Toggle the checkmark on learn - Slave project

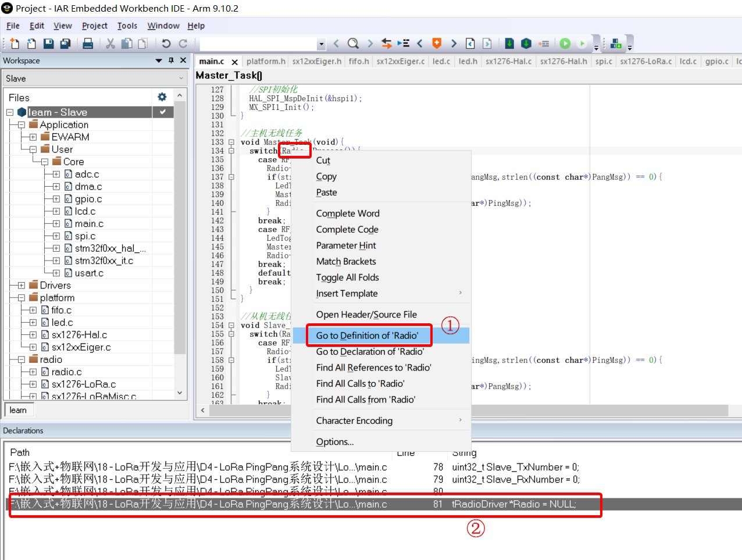pos(163,112)
